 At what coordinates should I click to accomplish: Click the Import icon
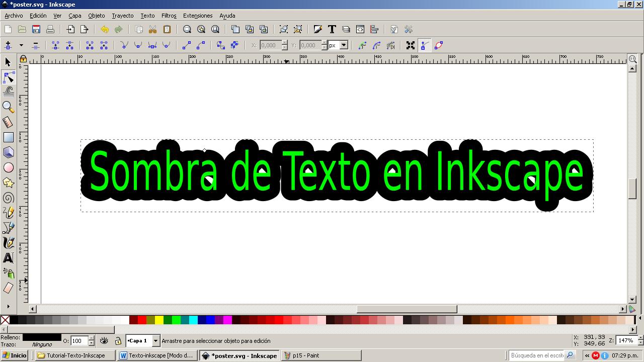click(x=70, y=30)
